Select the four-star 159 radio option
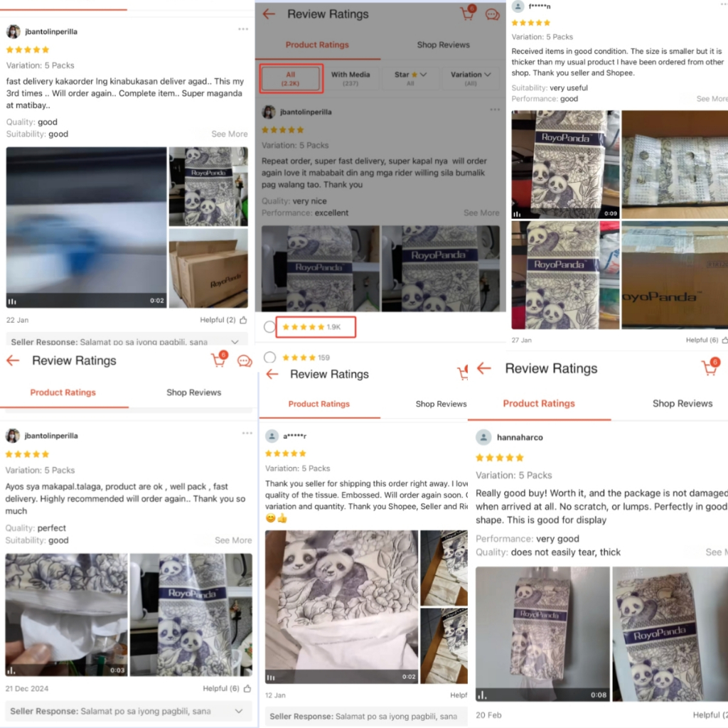Screen dimensions: 728x728 (x=269, y=357)
